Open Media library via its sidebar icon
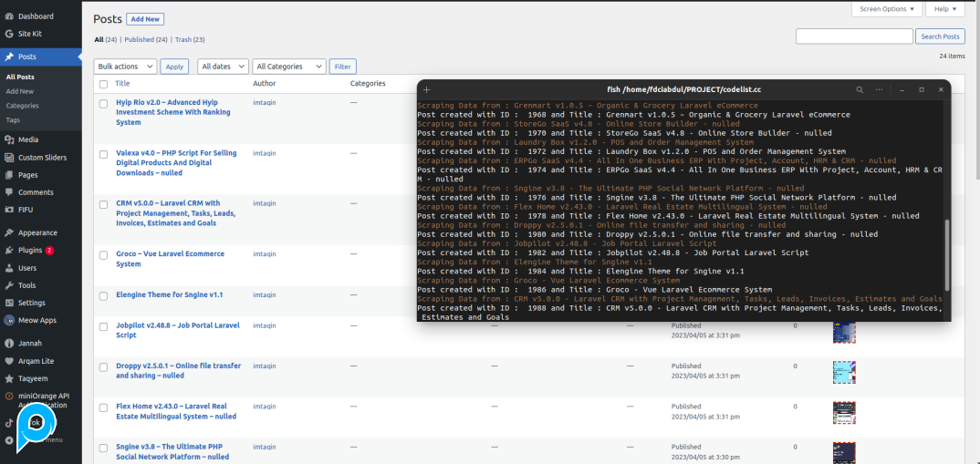The width and height of the screenshot is (980, 464). [9, 139]
